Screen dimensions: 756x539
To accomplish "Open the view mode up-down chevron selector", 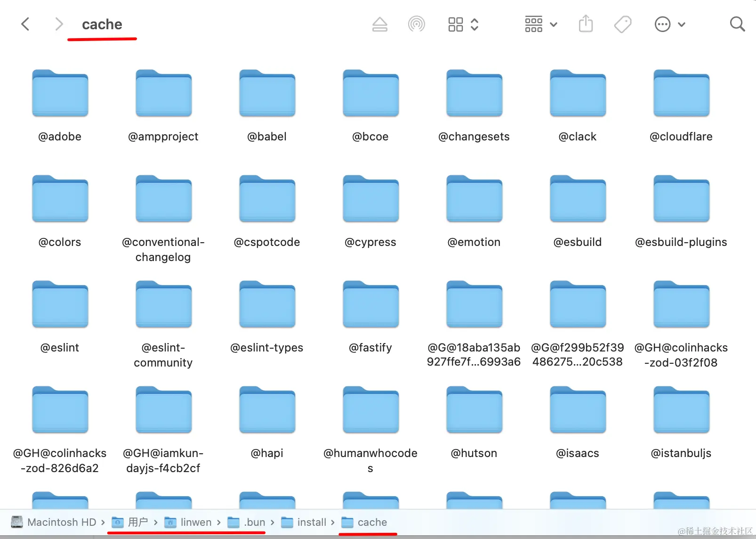I will point(475,24).
